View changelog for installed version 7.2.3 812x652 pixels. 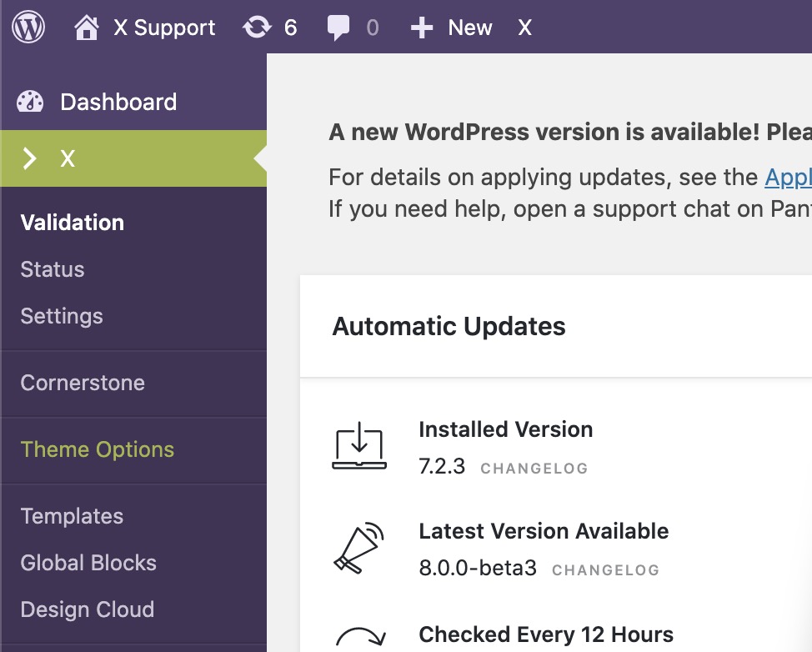pos(534,469)
